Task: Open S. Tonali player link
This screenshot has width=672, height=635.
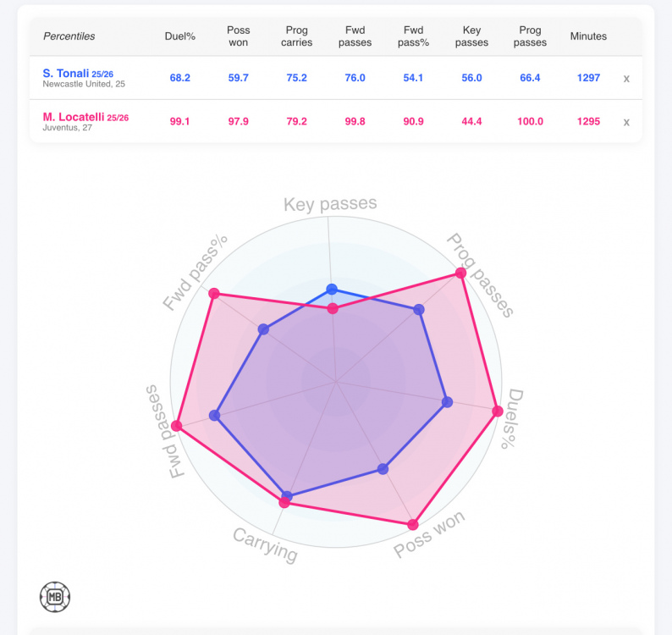Action: pos(66,74)
